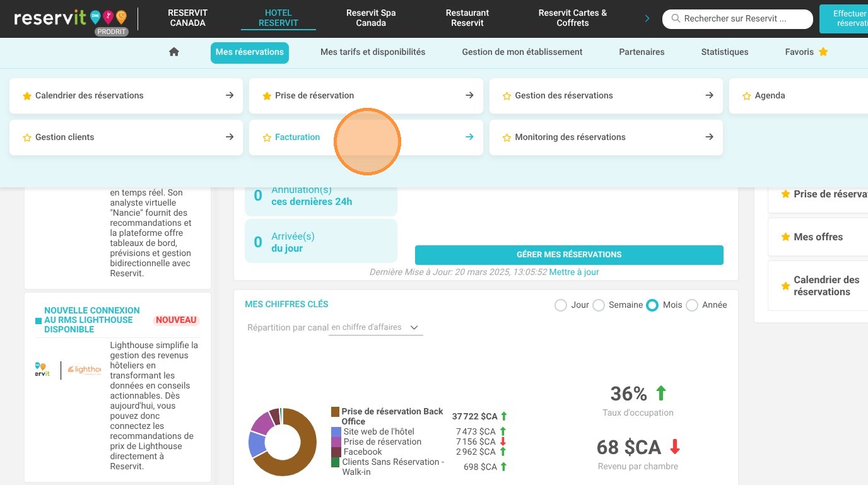Click the NOUVEAU badge
Viewport: 868px width, 485px height.
(x=176, y=320)
